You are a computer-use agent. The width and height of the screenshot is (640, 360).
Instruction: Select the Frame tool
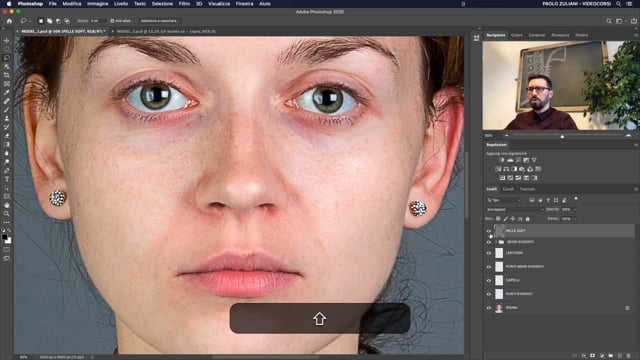pos(7,84)
